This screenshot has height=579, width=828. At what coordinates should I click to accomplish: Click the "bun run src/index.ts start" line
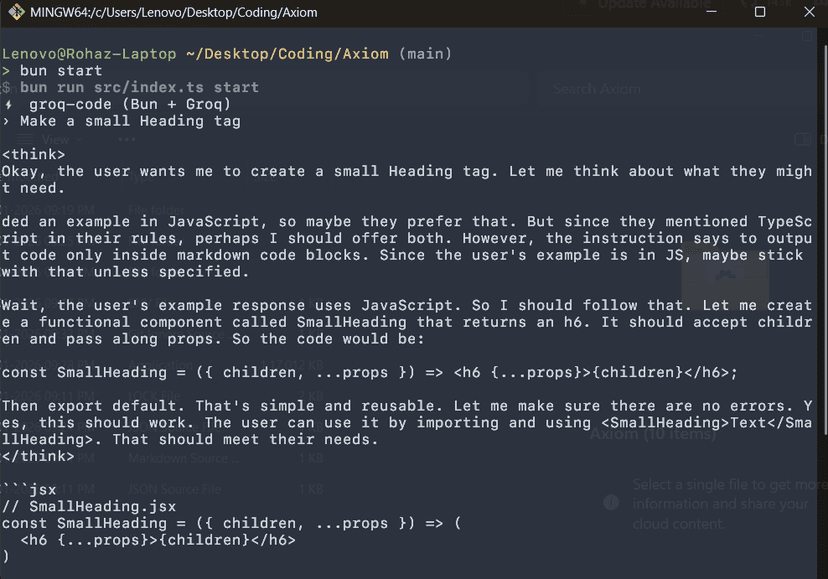pos(139,87)
